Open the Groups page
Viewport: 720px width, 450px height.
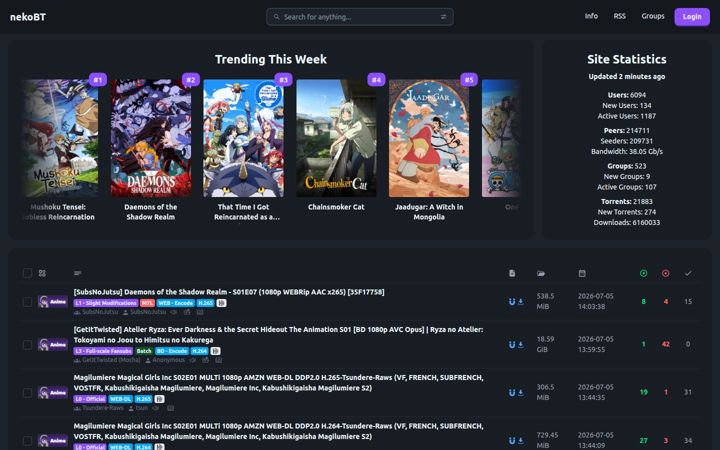click(x=653, y=16)
